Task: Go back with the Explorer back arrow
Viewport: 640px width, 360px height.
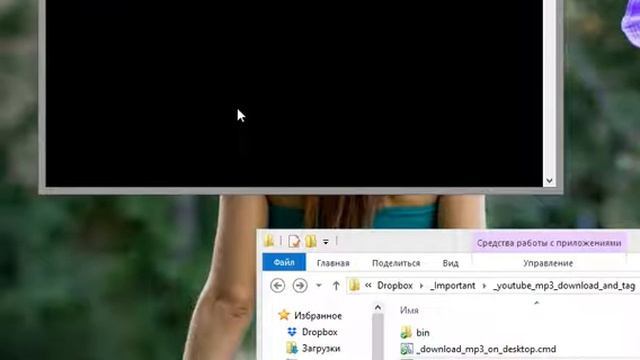Action: pyautogui.click(x=278, y=285)
